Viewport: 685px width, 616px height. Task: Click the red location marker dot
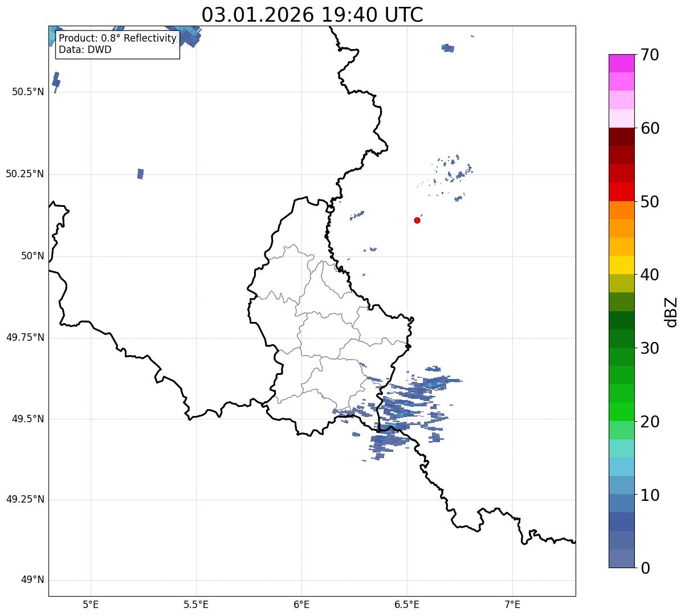pos(417,220)
